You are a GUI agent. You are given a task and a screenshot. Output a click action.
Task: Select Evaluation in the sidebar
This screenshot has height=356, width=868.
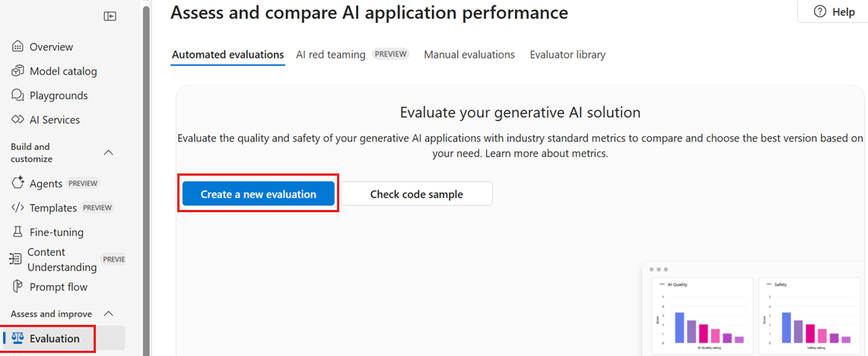tap(54, 339)
